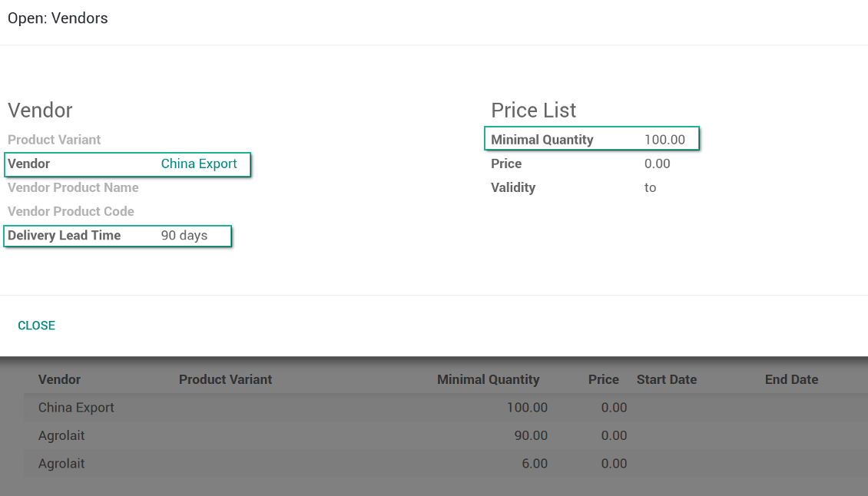
Task: Click the 'Open: Vendors' dialog title
Action: click(x=58, y=18)
